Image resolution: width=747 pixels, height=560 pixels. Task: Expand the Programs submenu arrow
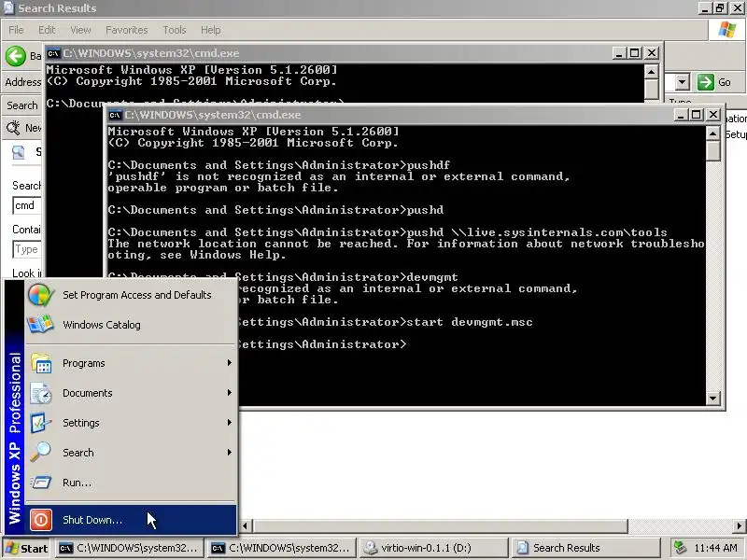[230, 363]
